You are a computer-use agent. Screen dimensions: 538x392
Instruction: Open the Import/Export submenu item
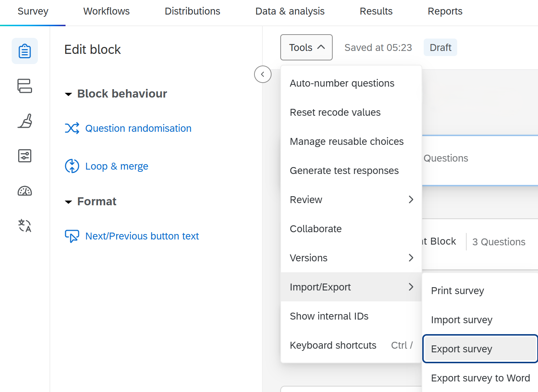point(351,287)
